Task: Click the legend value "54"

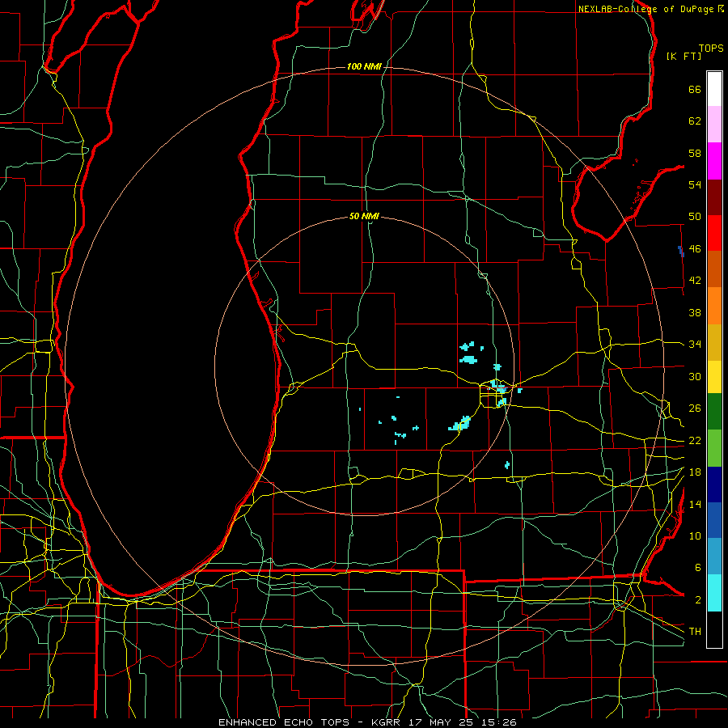Action: pos(695,184)
